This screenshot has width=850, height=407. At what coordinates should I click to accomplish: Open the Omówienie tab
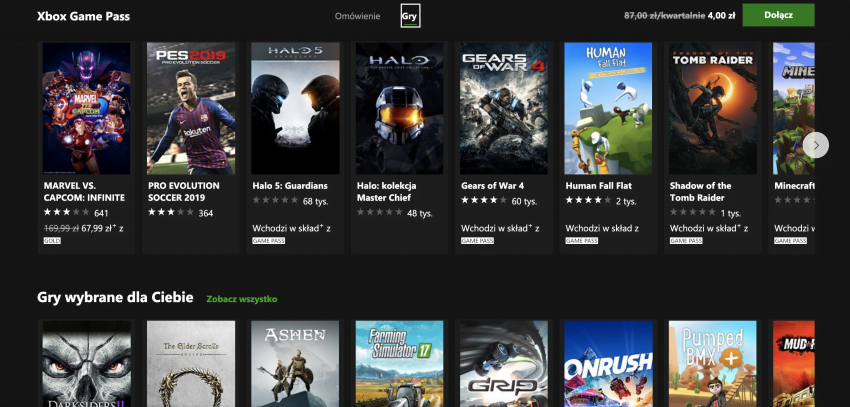[357, 16]
